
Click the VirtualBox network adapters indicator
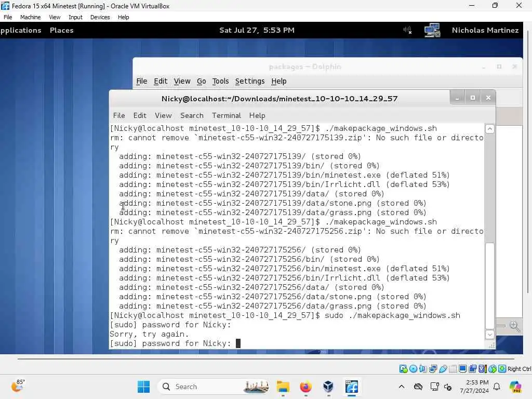point(433,369)
